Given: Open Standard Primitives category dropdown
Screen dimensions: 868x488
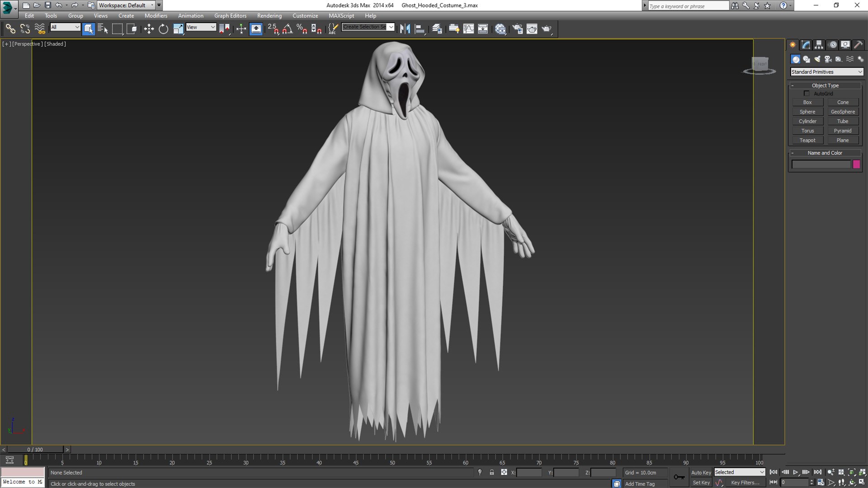Looking at the screenshot, I should tap(826, 72).
